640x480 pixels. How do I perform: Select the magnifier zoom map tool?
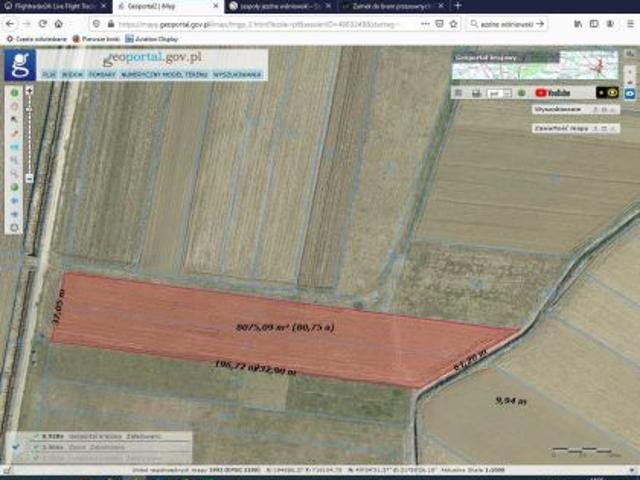(x=14, y=173)
